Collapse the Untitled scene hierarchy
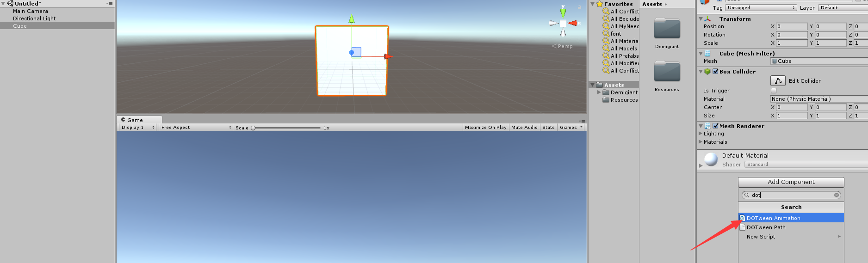Image resolution: width=868 pixels, height=263 pixels. point(3,4)
